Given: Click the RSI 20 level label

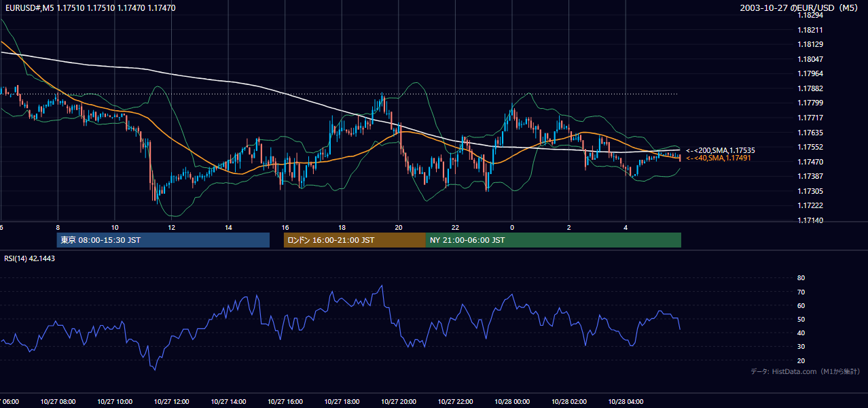Looking at the screenshot, I should click(x=801, y=360).
